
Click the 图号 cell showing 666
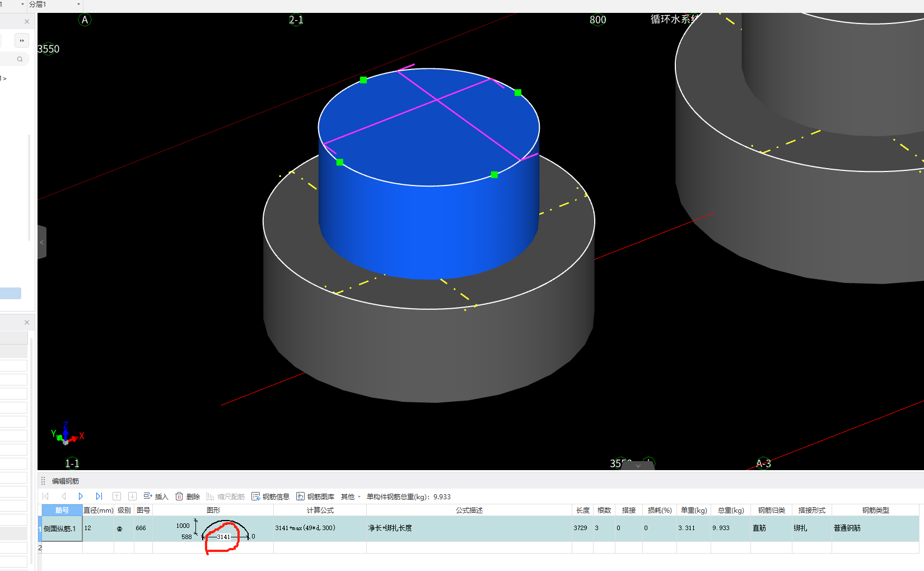click(143, 528)
